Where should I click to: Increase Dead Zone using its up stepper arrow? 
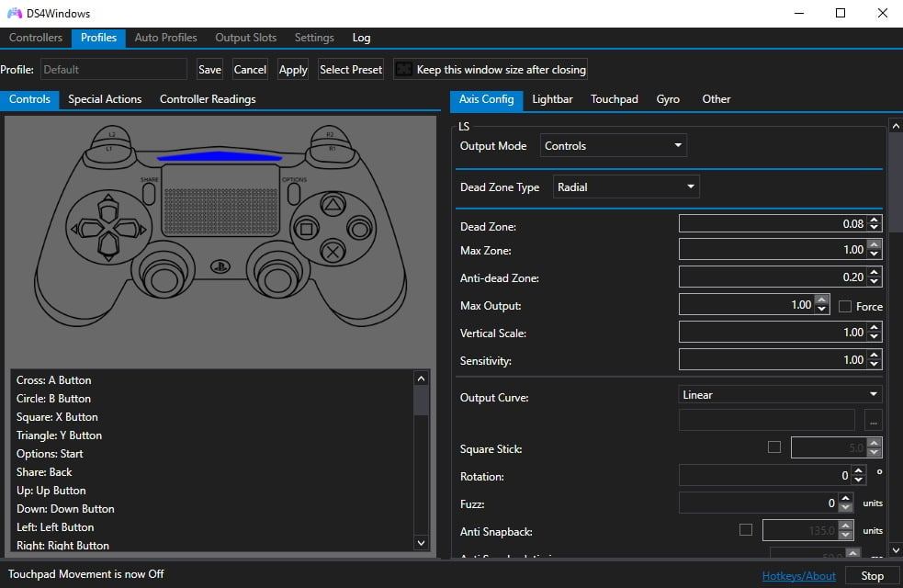(873, 219)
